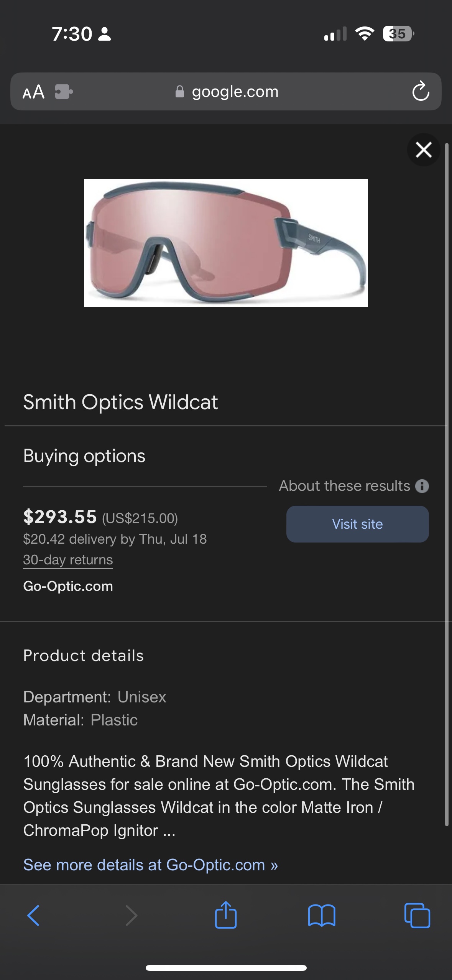Reload the page with refresh icon
Screen dimensions: 452x980
(x=420, y=91)
